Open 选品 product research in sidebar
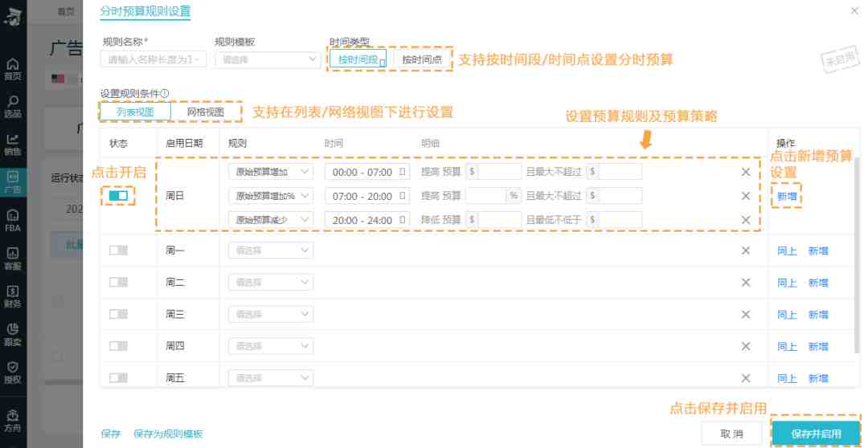 (12, 107)
